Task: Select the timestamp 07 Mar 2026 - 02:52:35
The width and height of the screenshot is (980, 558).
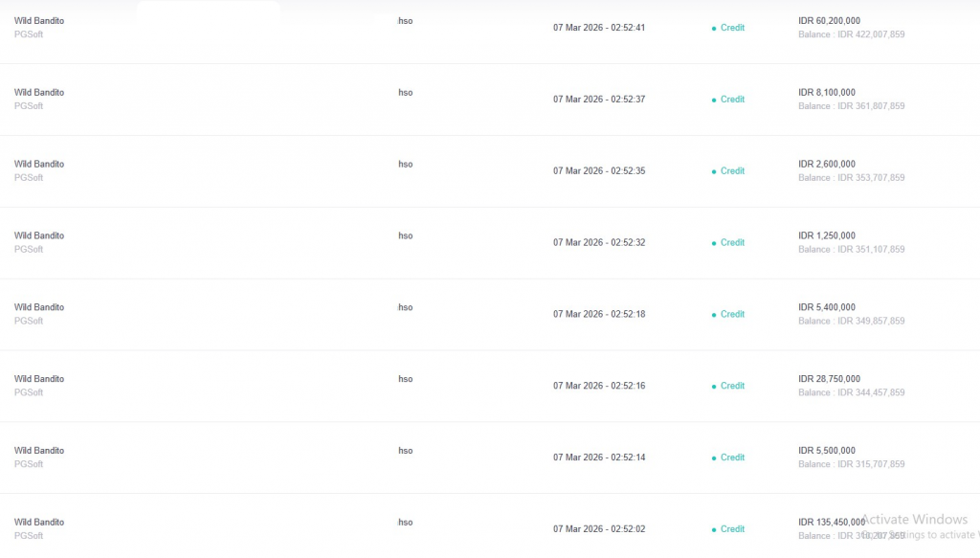Action: (x=599, y=171)
